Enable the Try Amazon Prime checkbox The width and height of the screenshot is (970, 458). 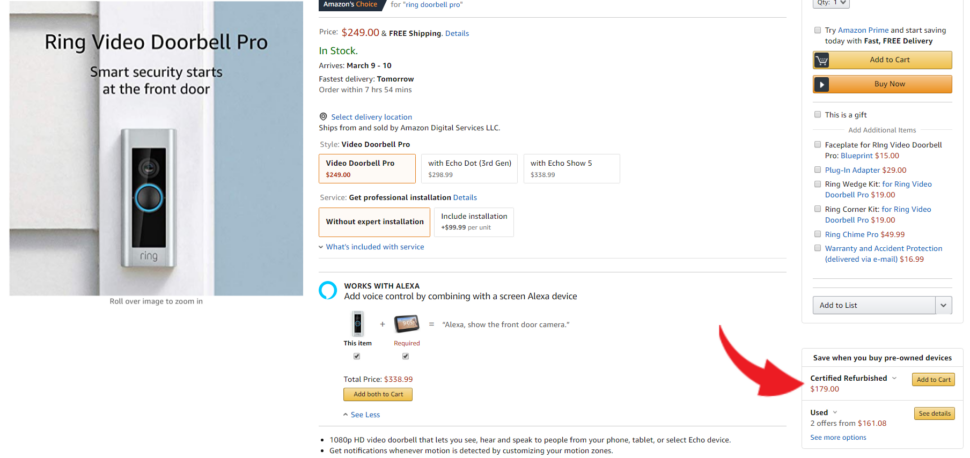818,30
